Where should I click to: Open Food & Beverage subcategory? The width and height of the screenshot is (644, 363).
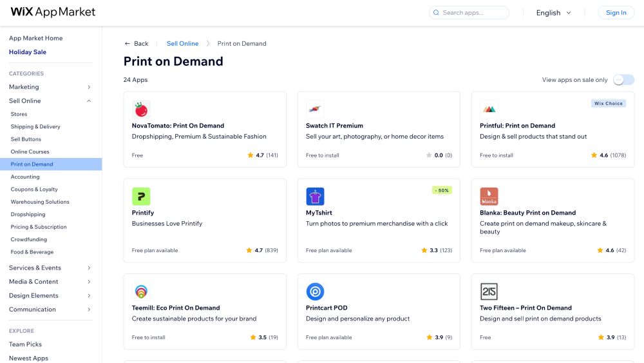[32, 252]
